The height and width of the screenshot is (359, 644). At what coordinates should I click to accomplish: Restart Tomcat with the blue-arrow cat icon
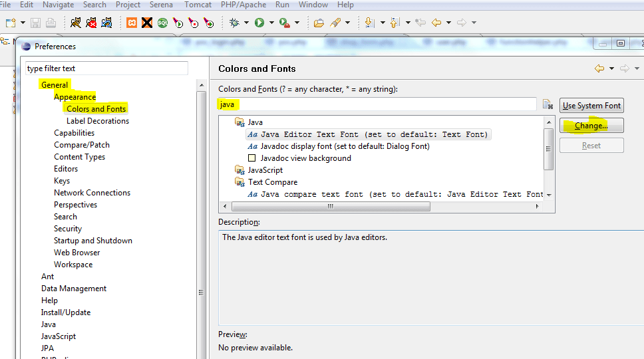pos(107,23)
